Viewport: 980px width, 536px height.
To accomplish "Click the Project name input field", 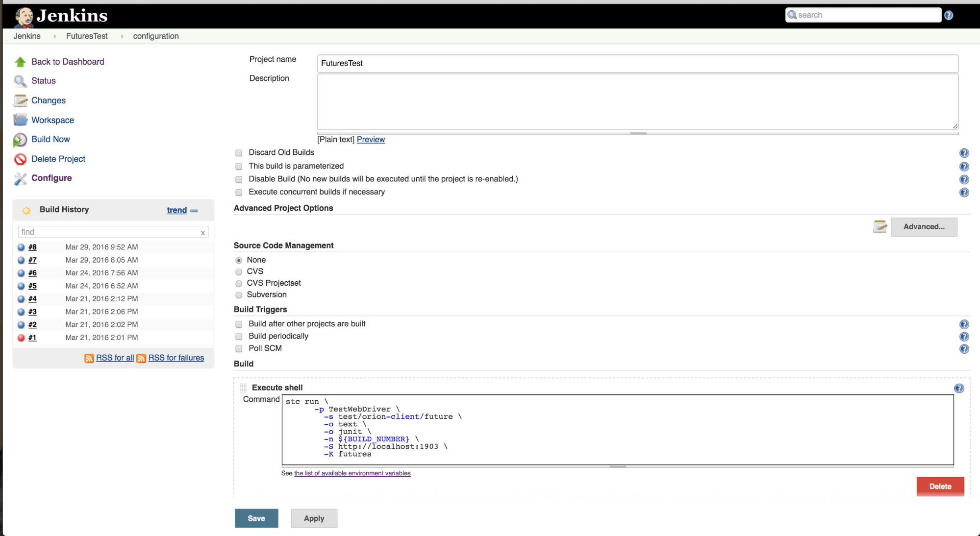I will coord(638,63).
